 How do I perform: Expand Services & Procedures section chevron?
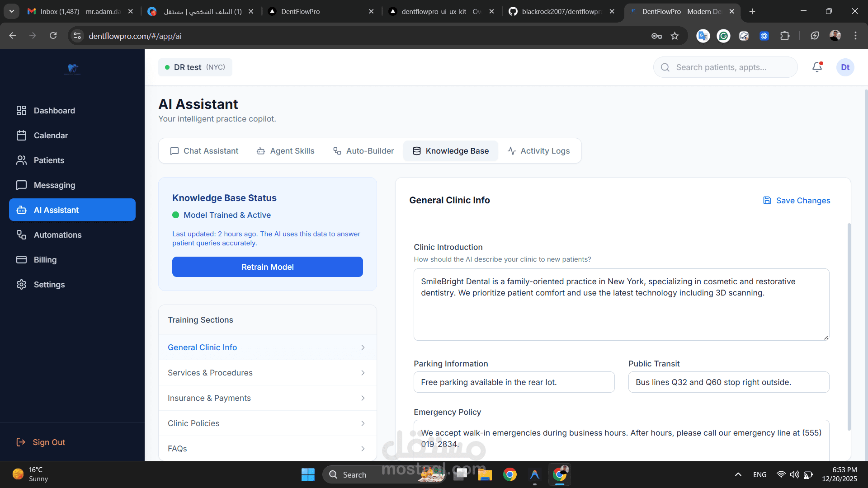(x=363, y=373)
